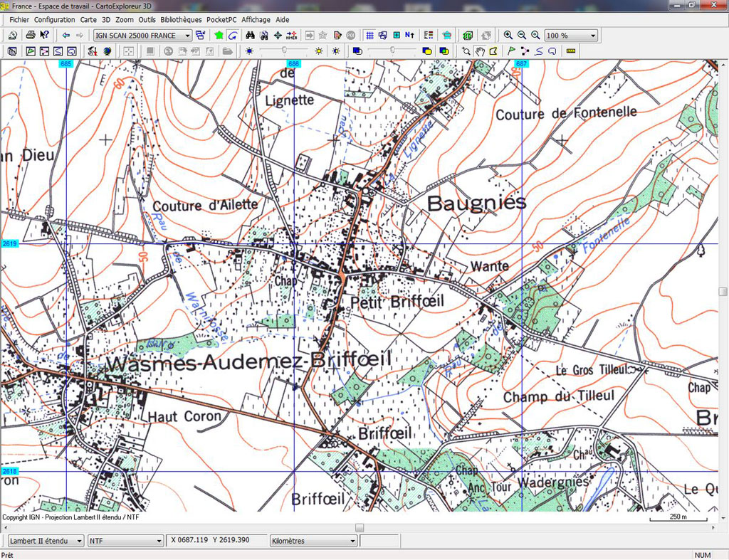This screenshot has height=560, width=729.
Task: Click the zoom out magnifier icon
Action: [x=522, y=36]
